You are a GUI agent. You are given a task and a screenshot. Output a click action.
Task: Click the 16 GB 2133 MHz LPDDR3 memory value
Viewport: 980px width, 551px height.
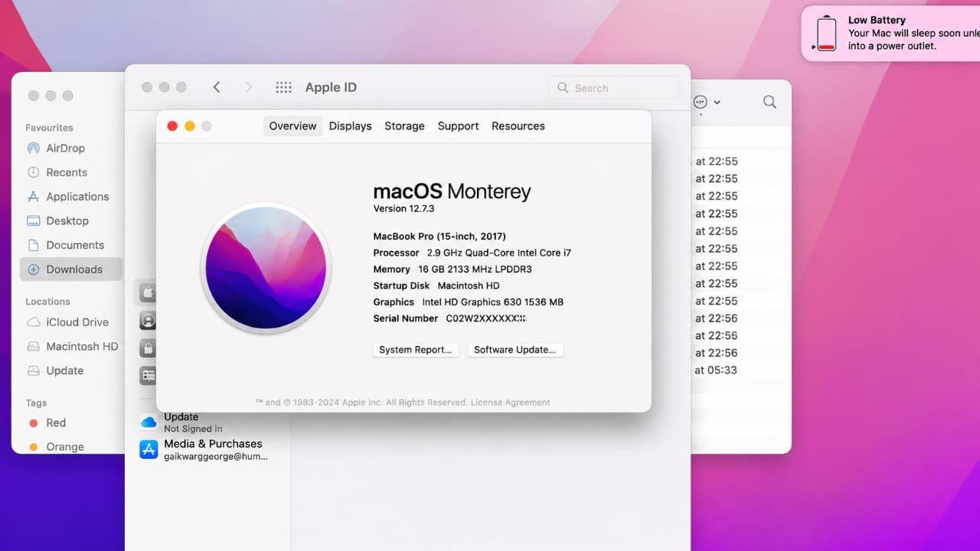(x=475, y=269)
